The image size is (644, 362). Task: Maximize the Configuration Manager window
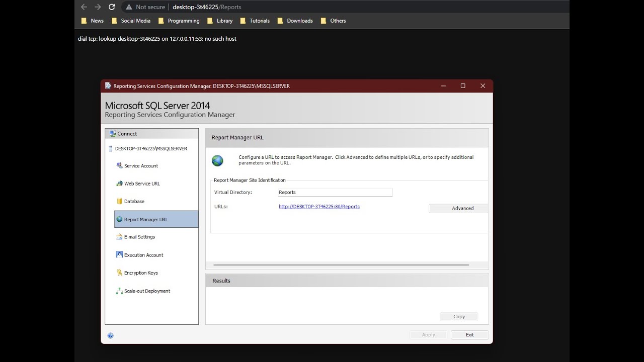point(463,86)
